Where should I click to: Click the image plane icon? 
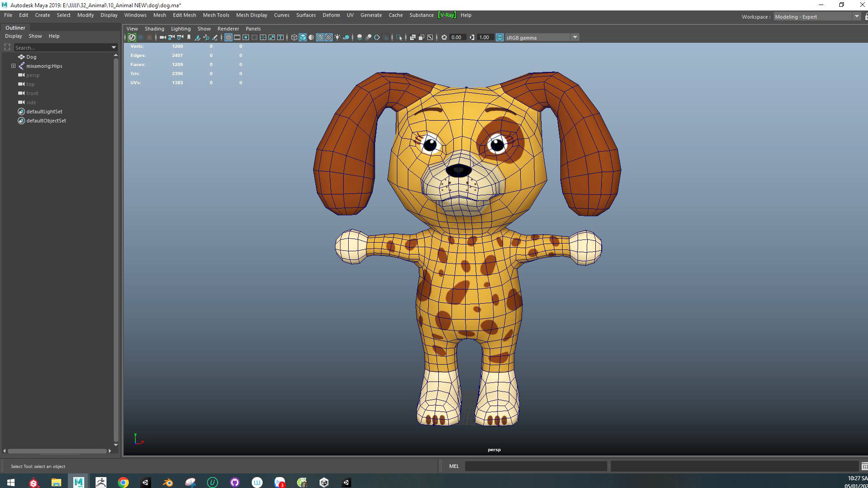point(198,37)
